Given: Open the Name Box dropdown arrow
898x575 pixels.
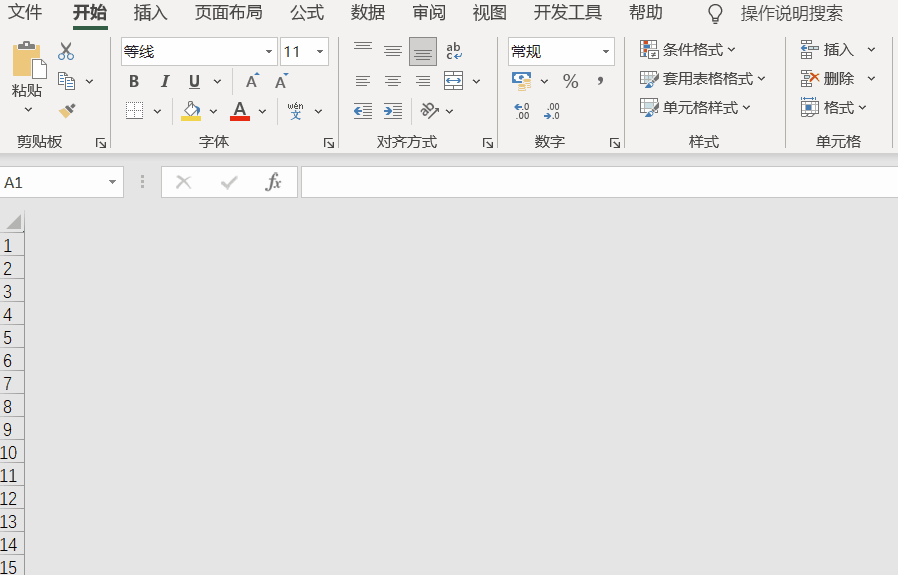Looking at the screenshot, I should point(112,182).
